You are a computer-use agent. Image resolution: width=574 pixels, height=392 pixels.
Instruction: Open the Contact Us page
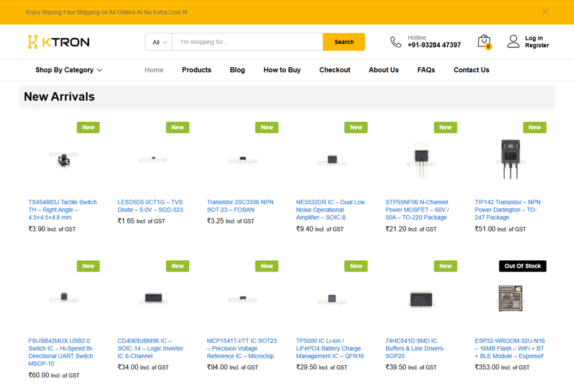tap(471, 70)
